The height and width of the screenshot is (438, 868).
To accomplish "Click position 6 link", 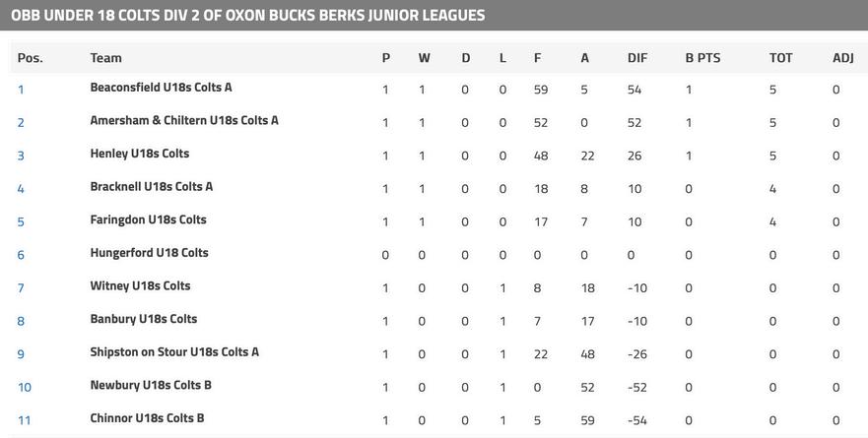I will (x=21, y=255).
